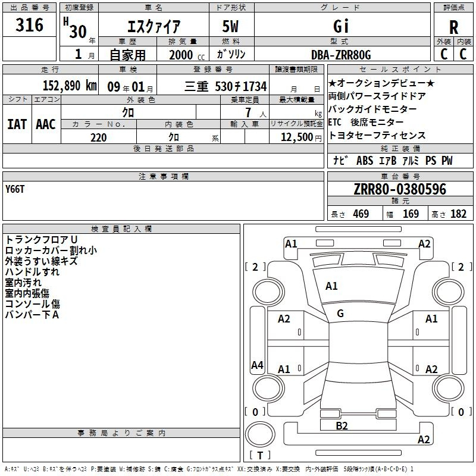The height and width of the screenshot is (476, 476).
Task: Click the evaluation score R
Action: (453, 27)
